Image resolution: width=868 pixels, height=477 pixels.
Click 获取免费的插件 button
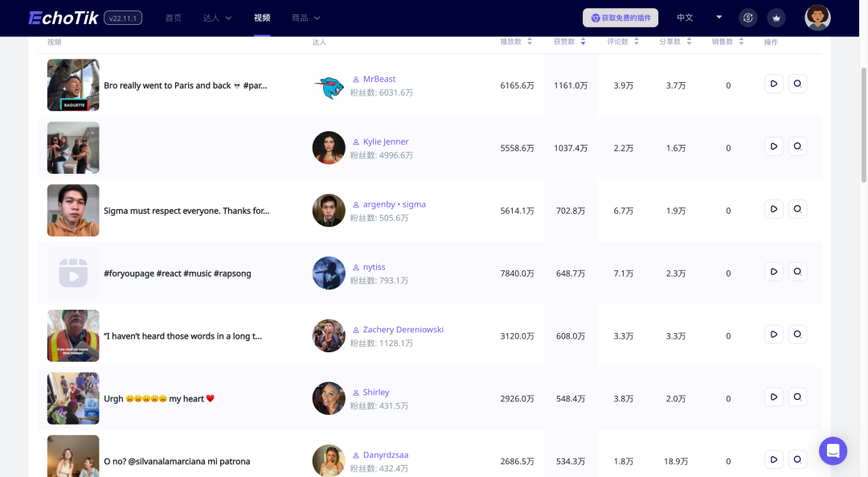620,18
